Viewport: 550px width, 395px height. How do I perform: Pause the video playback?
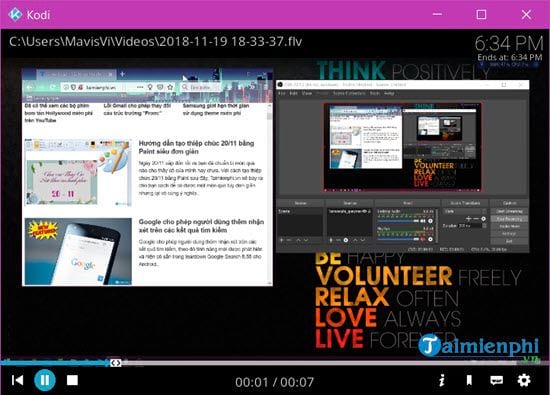coord(45,380)
